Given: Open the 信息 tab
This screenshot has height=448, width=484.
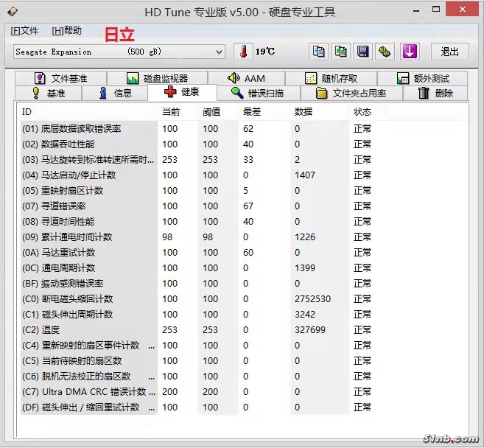Looking at the screenshot, I should (x=114, y=94).
